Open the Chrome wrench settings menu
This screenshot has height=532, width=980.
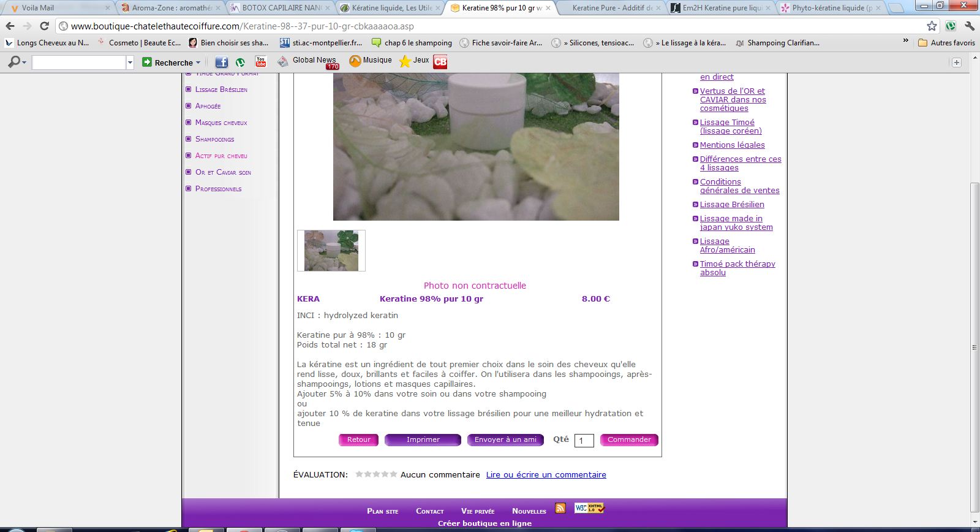pyautogui.click(x=969, y=26)
